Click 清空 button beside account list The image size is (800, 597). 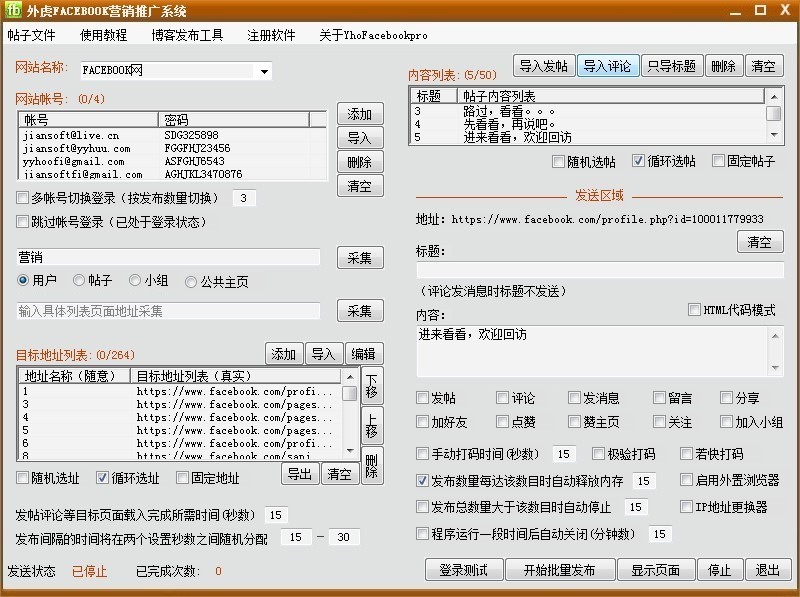[x=360, y=186]
